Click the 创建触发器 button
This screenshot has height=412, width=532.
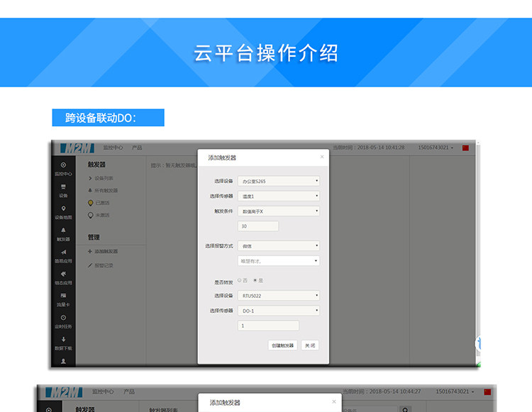coord(282,345)
